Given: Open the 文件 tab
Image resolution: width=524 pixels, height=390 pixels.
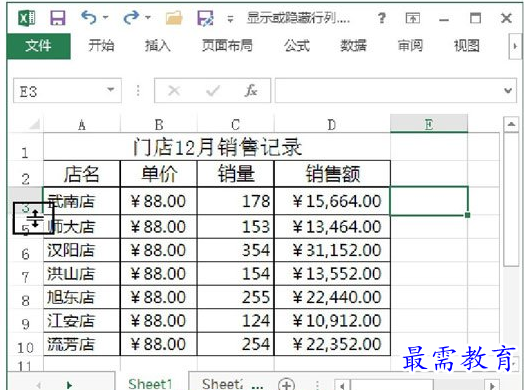Looking at the screenshot, I should [x=38, y=46].
